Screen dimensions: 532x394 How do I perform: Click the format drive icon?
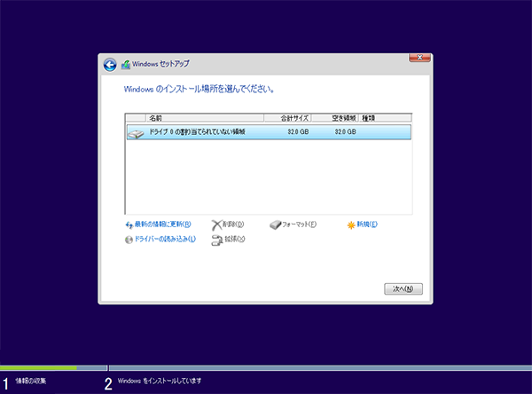pos(276,225)
